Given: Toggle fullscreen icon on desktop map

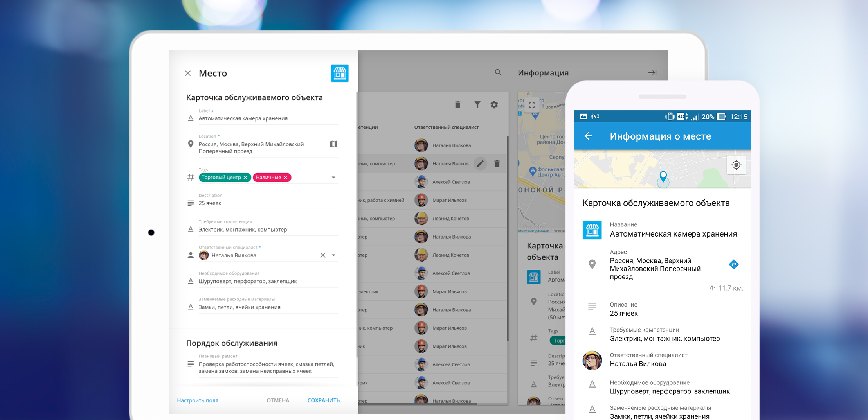Looking at the screenshot, I should pyautogui.click(x=532, y=105).
